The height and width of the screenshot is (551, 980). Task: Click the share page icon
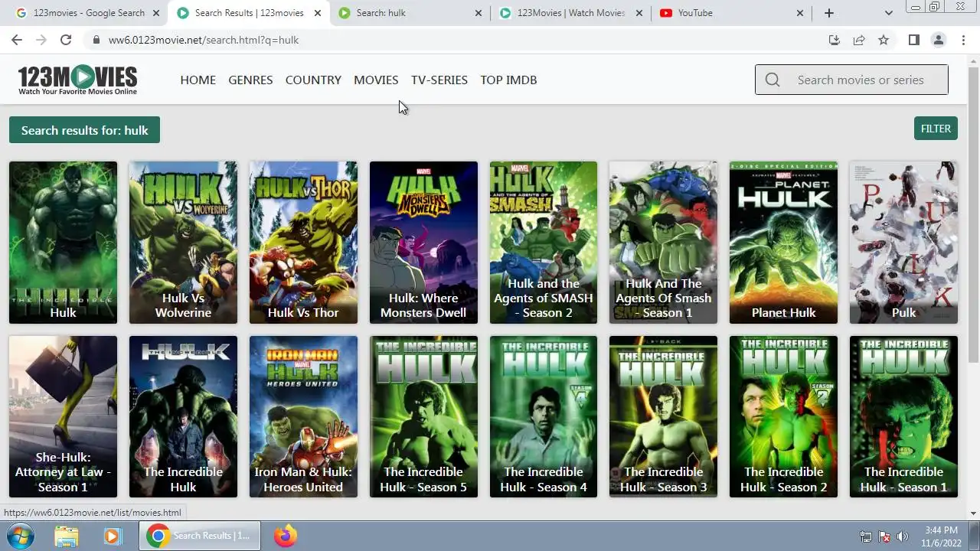click(859, 40)
